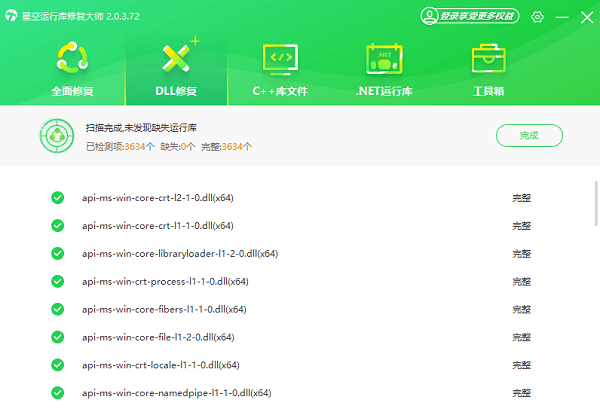
Task: Click green check beside api-ms-win-core-crt-l1-1-0.dll
Action: (58, 226)
